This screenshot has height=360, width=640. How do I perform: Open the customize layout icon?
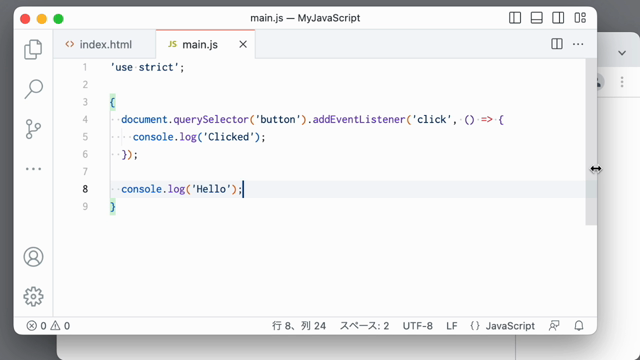click(580, 18)
